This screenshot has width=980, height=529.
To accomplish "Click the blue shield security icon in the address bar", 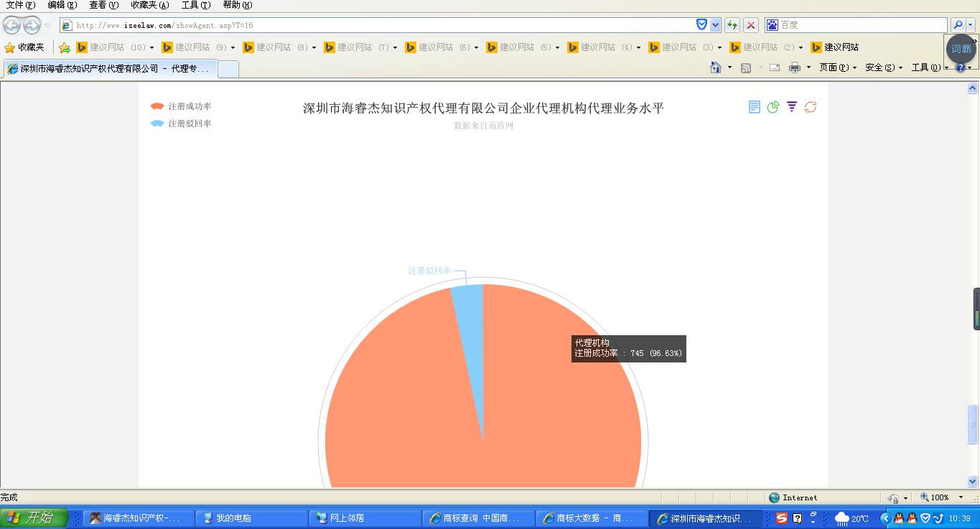I will click(x=702, y=24).
